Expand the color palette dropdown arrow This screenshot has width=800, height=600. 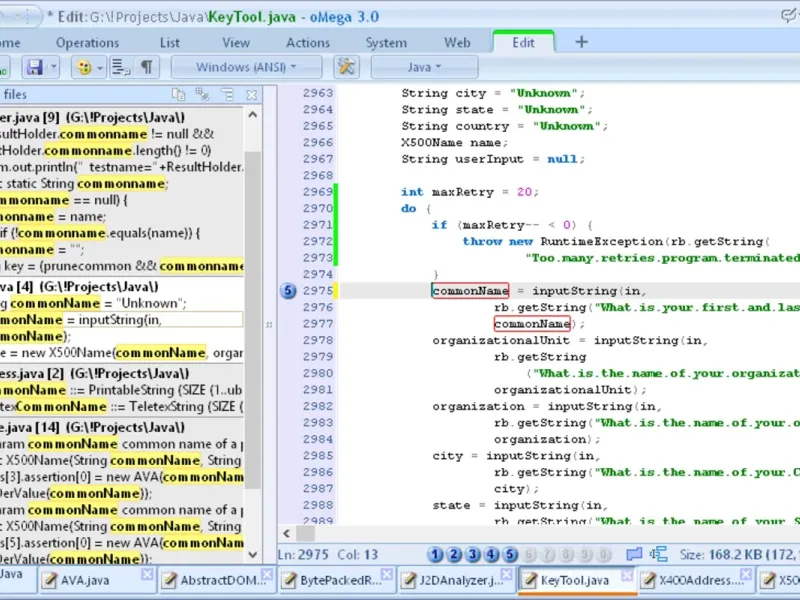click(x=100, y=67)
